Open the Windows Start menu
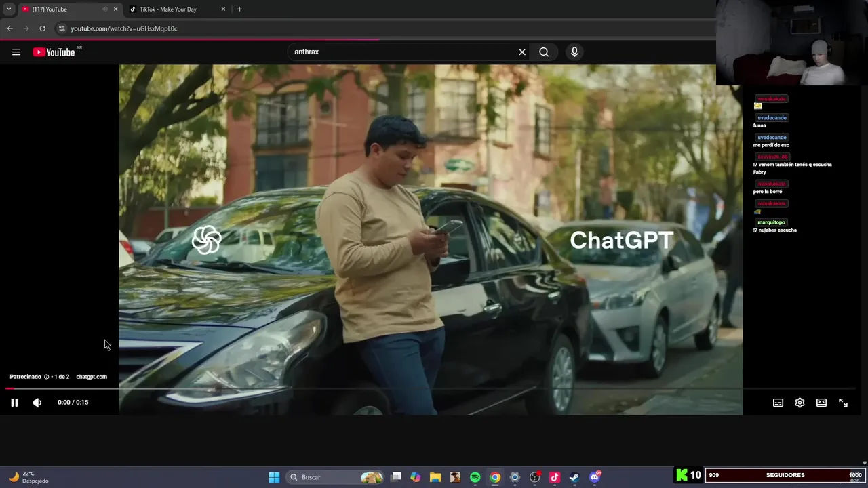 (274, 477)
